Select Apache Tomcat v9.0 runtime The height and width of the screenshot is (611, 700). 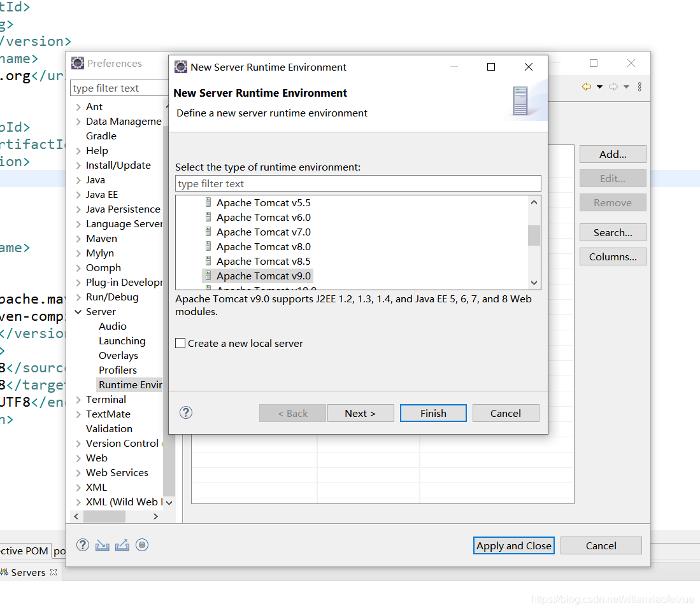[x=264, y=276]
